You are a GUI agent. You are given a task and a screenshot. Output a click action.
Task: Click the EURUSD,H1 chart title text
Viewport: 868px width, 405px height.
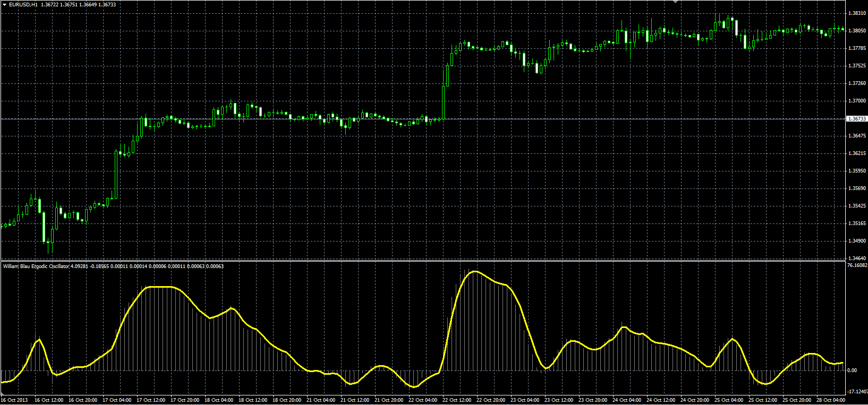pyautogui.click(x=23, y=4)
